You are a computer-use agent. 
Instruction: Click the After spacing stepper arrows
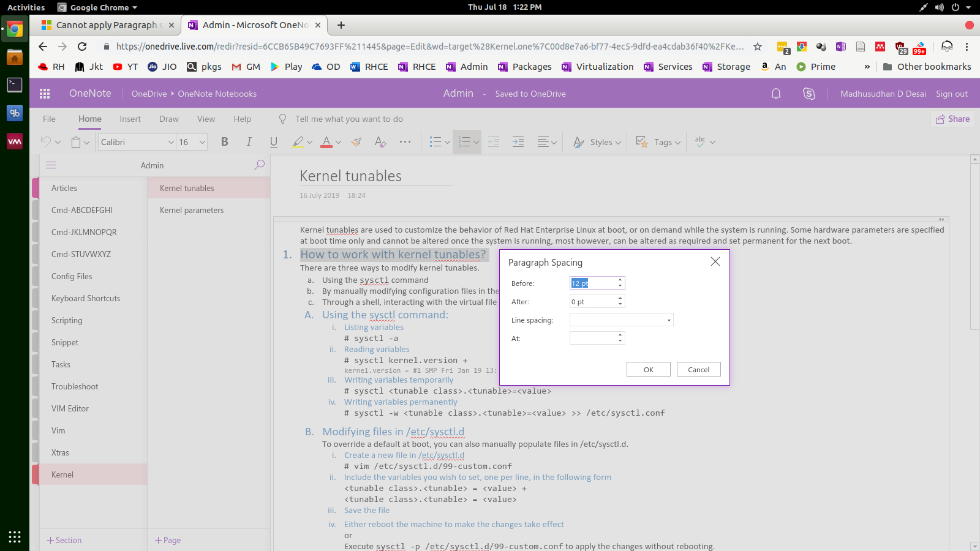pos(620,301)
